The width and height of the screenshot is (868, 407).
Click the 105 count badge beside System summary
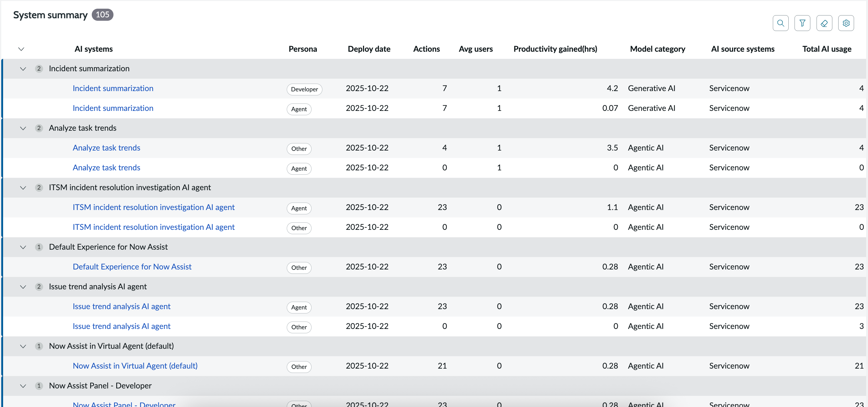[102, 15]
